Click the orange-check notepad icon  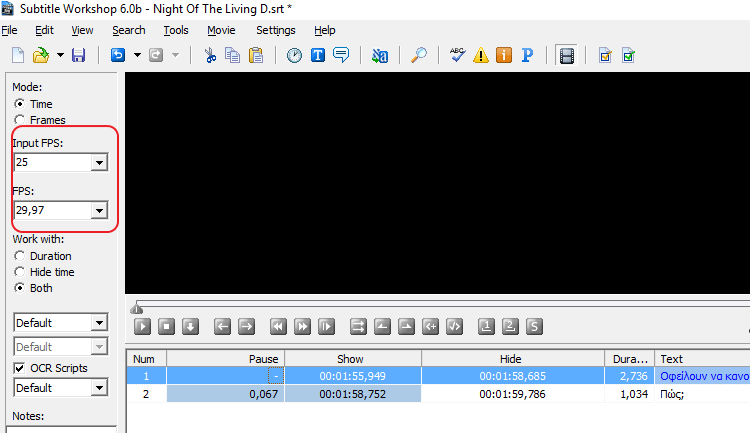605,56
